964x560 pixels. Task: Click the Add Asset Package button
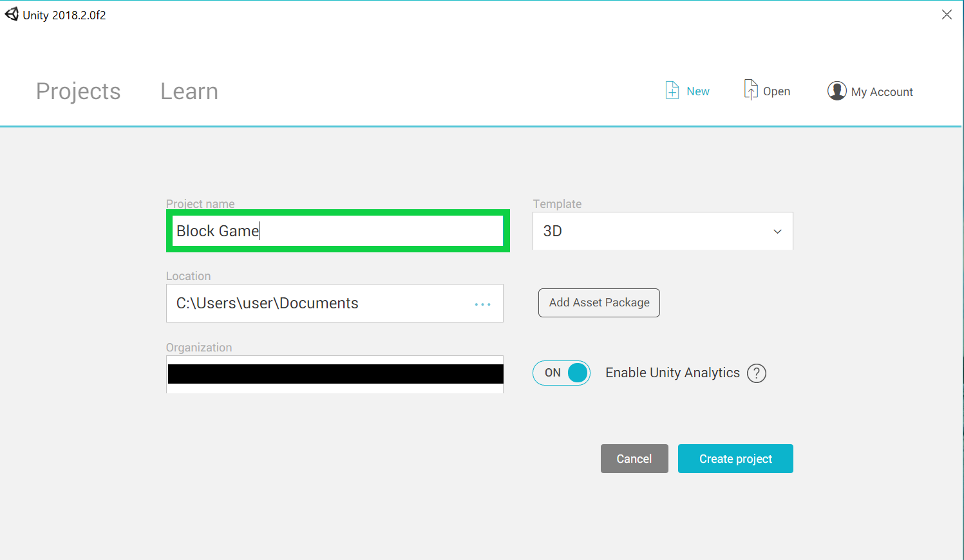[x=599, y=303]
